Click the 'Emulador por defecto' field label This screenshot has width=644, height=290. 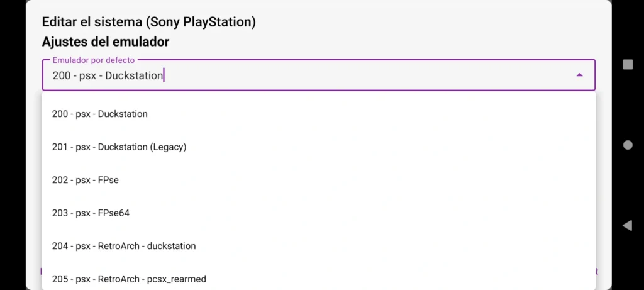coord(94,60)
